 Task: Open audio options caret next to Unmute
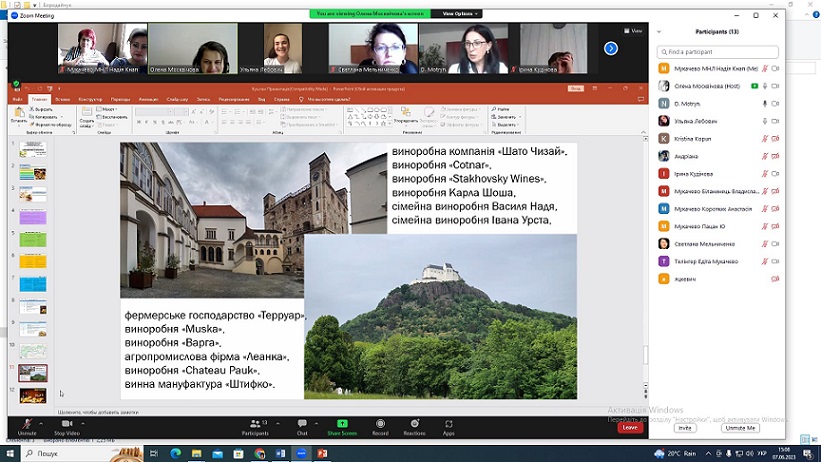pyautogui.click(x=41, y=423)
